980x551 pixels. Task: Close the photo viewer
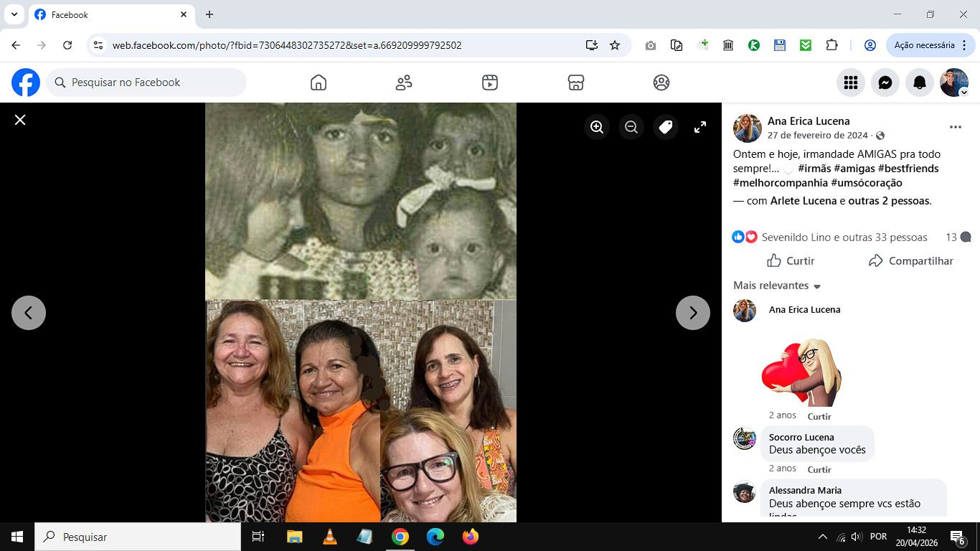(x=20, y=120)
